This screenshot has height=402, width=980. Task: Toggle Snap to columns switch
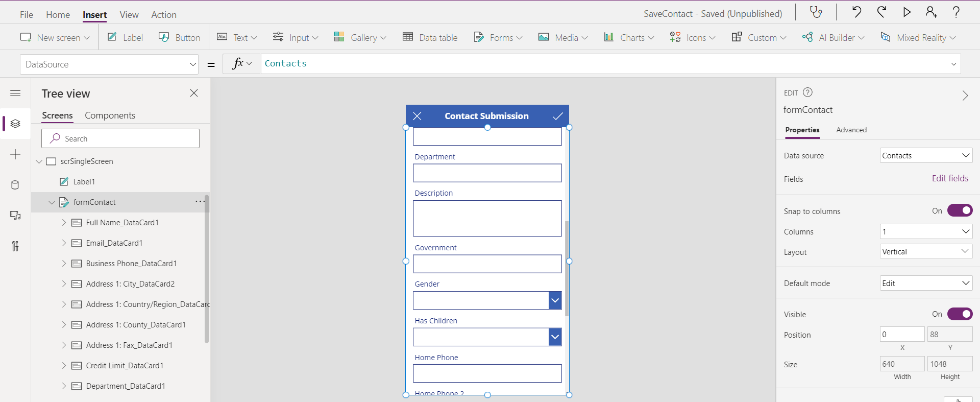[960, 210]
